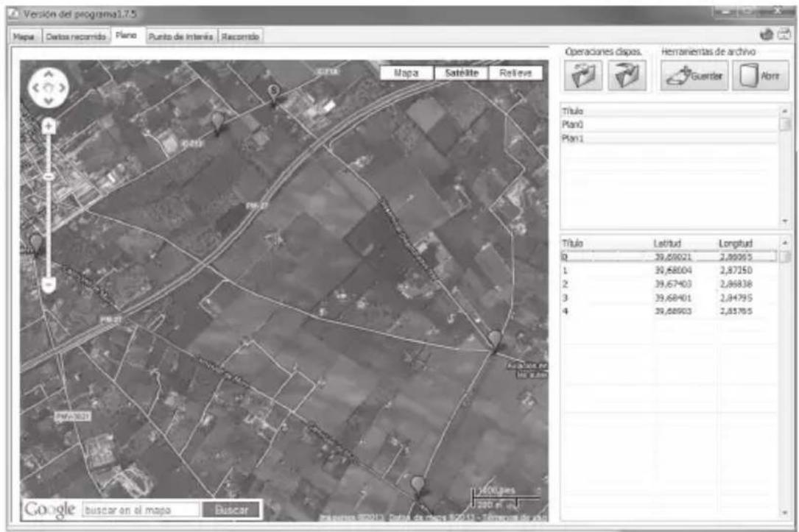Click the application icon in the title bar

[14, 14]
